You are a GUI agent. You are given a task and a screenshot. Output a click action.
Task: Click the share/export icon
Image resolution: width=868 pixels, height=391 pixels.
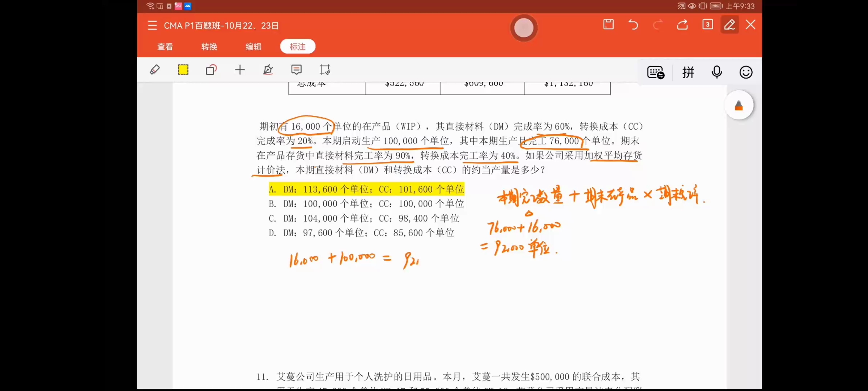click(682, 25)
